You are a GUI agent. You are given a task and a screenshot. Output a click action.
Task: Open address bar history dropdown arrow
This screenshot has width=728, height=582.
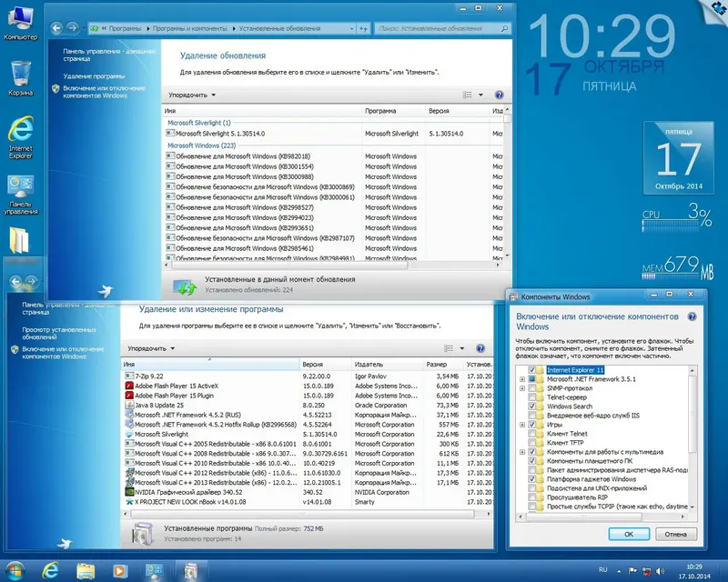tap(351, 29)
